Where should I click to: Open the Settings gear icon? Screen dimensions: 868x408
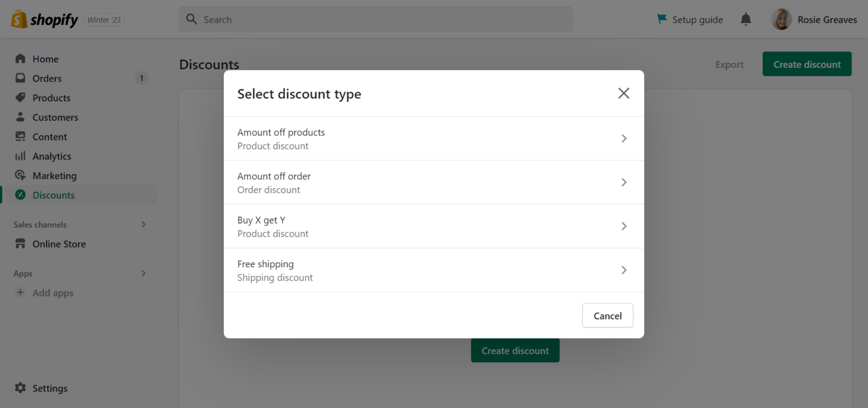(20, 388)
